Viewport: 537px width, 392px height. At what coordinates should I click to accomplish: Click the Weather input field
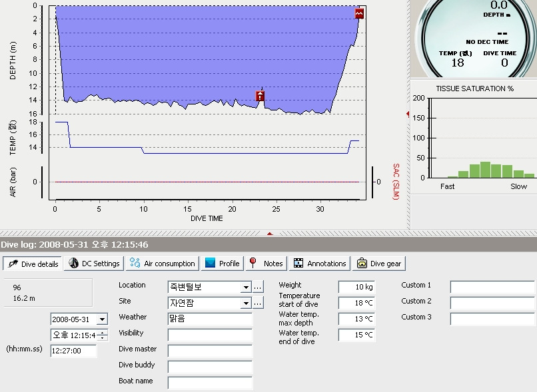point(210,319)
